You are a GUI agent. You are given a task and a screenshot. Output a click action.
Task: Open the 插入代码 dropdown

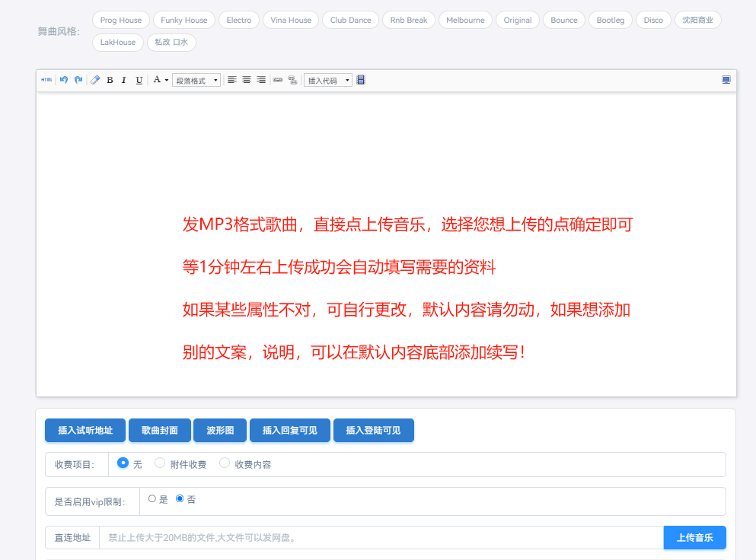(328, 80)
